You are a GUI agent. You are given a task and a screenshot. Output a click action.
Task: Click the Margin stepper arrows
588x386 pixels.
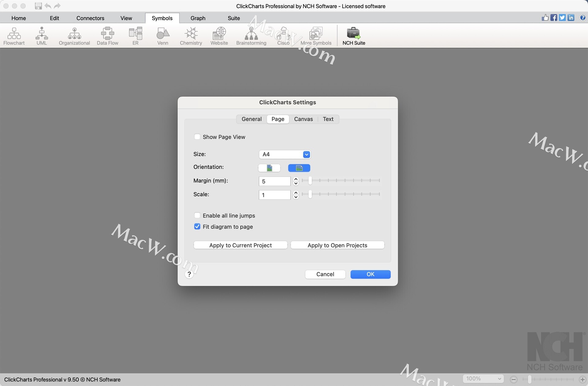click(296, 181)
